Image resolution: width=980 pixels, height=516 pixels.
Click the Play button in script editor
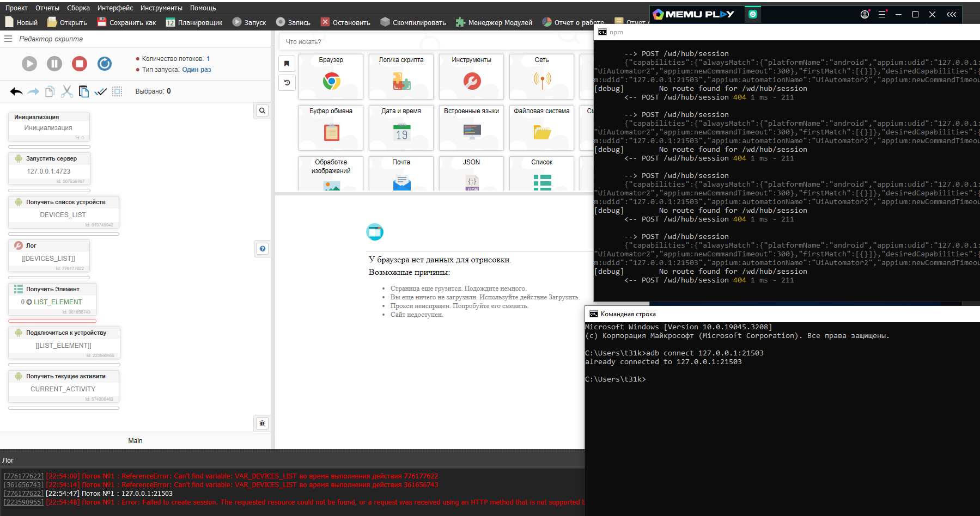[29, 64]
